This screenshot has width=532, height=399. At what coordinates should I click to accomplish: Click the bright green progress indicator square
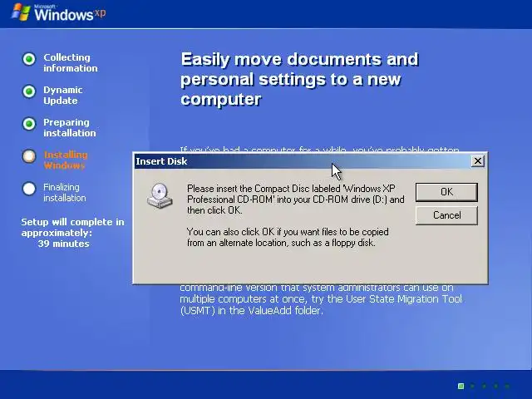(461, 386)
